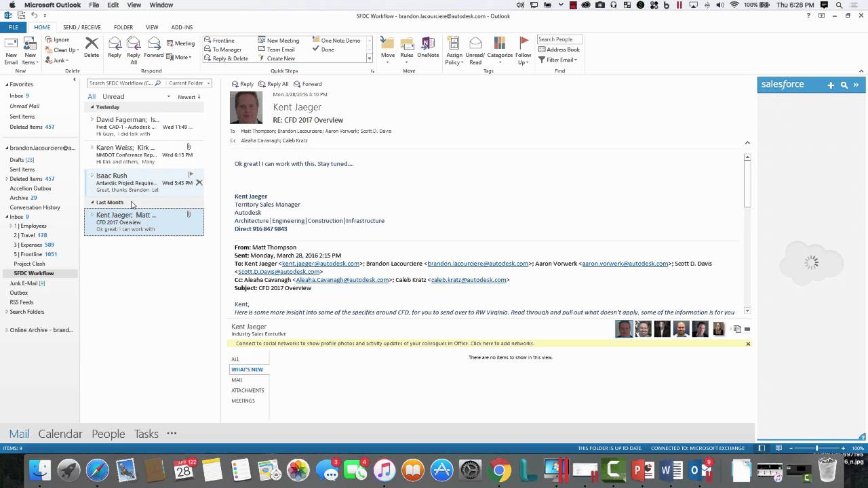
Task: Open the Filter Email dropdown
Action: pyautogui.click(x=557, y=60)
